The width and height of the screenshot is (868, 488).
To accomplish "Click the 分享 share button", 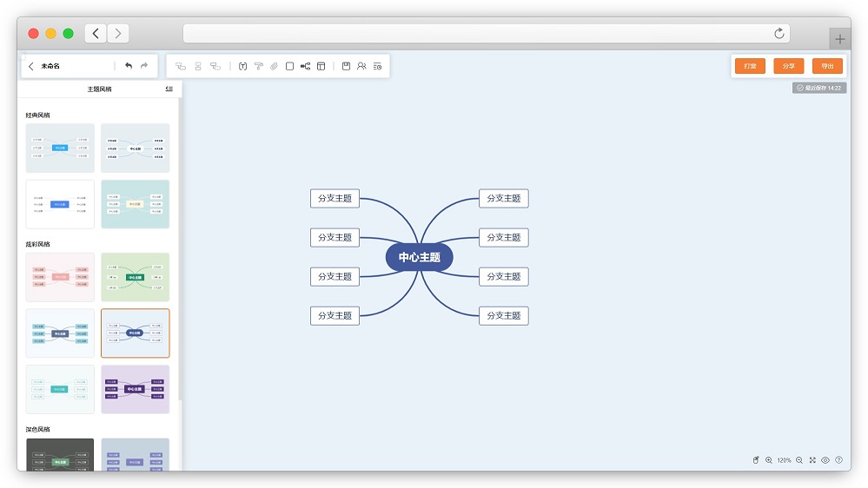I will (788, 66).
